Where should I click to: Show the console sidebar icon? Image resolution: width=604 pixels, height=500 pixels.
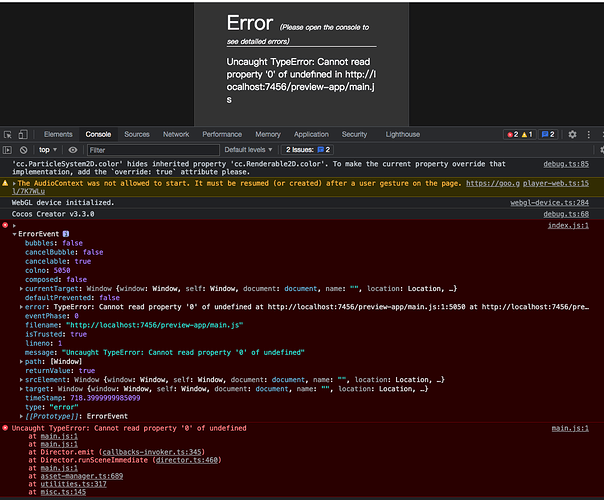click(x=7, y=150)
